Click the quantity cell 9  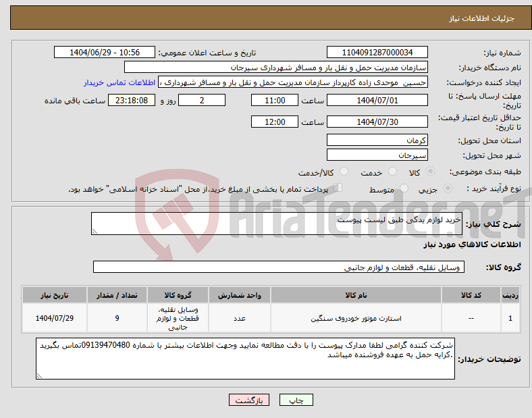(117, 318)
